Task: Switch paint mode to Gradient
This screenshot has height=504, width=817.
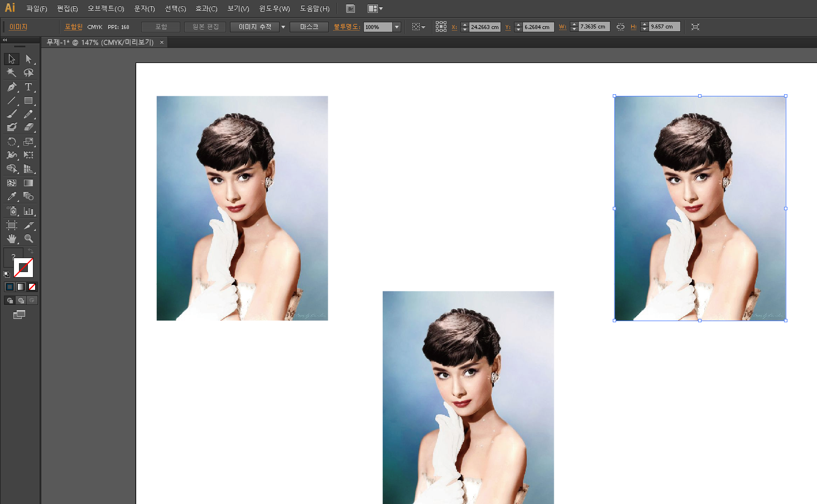Action: coord(21,287)
